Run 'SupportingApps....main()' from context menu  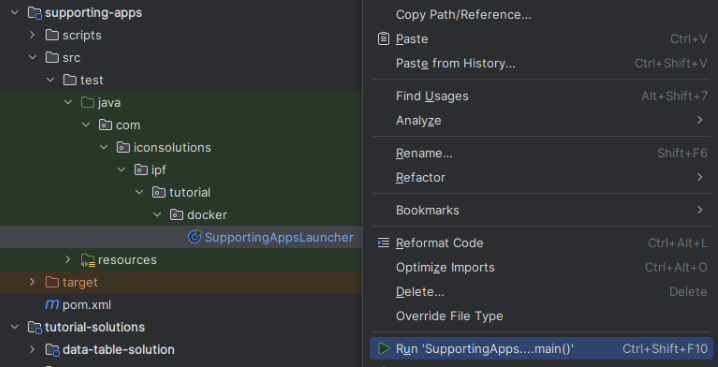pyautogui.click(x=542, y=349)
